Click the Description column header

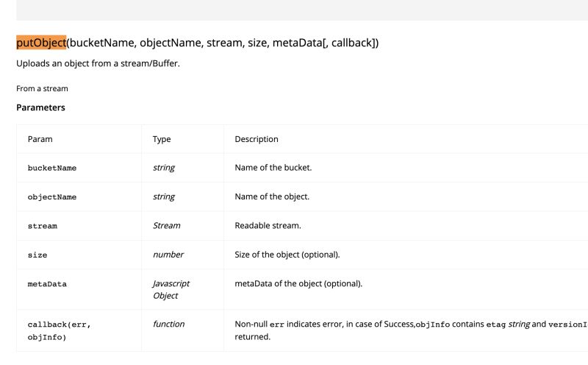tap(257, 139)
